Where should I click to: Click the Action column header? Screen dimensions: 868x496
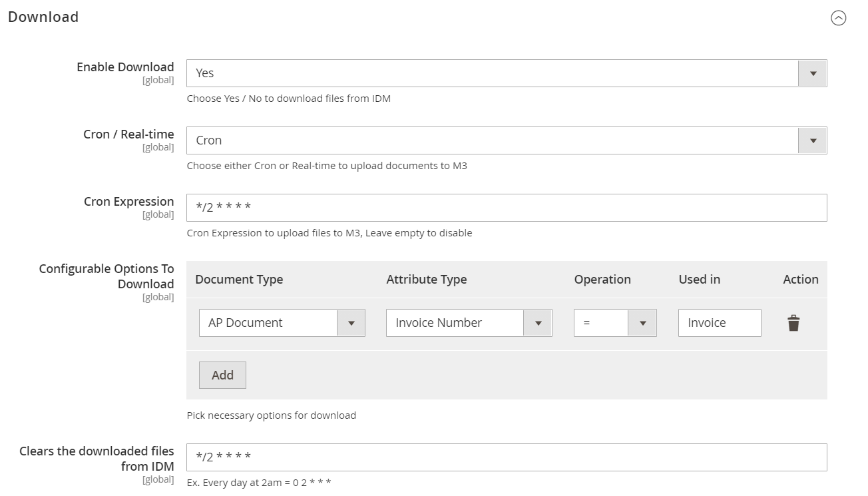click(800, 280)
